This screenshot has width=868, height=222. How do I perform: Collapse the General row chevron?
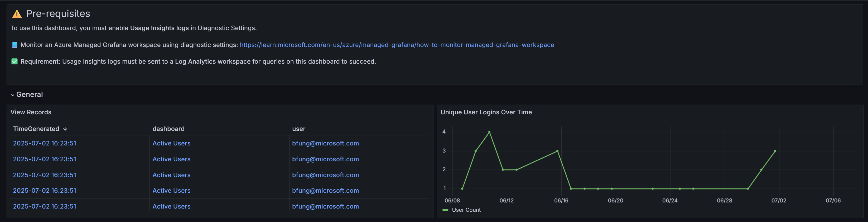point(12,95)
